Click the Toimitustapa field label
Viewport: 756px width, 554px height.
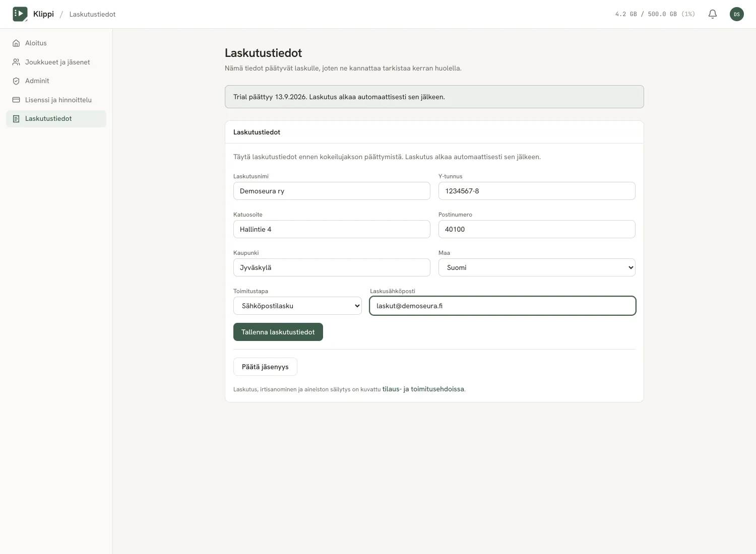pyautogui.click(x=250, y=291)
